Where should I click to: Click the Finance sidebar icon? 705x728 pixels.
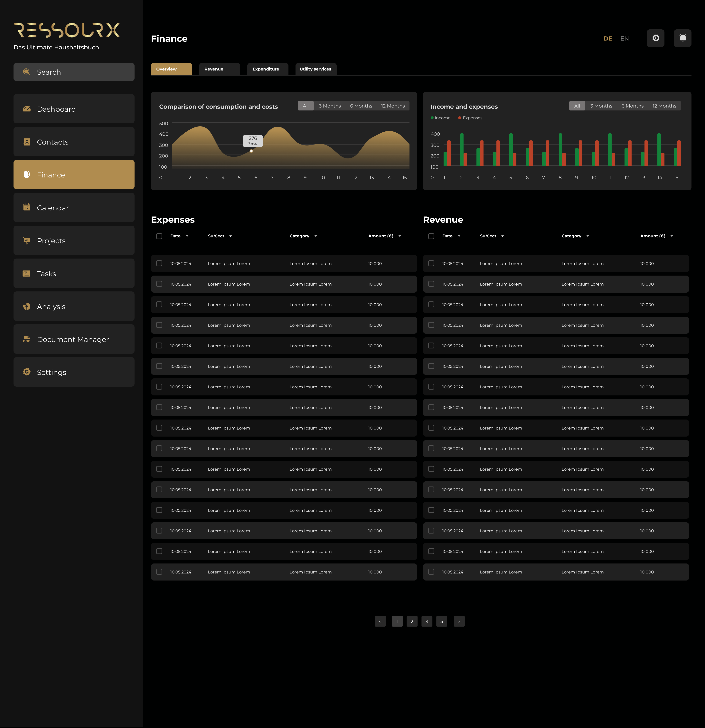click(27, 175)
